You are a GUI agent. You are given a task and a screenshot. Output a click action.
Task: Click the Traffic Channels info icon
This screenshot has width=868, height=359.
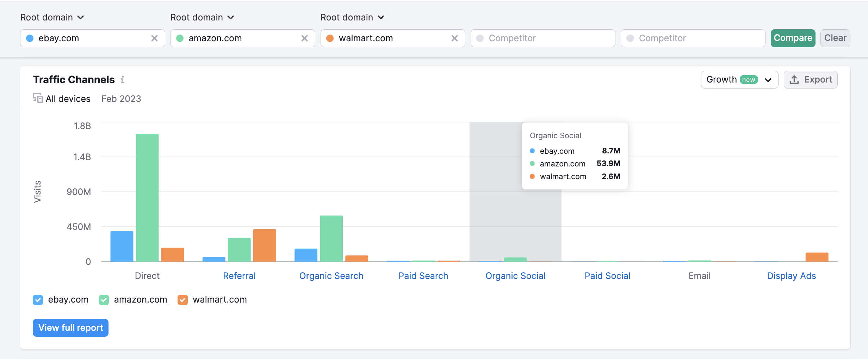(122, 80)
